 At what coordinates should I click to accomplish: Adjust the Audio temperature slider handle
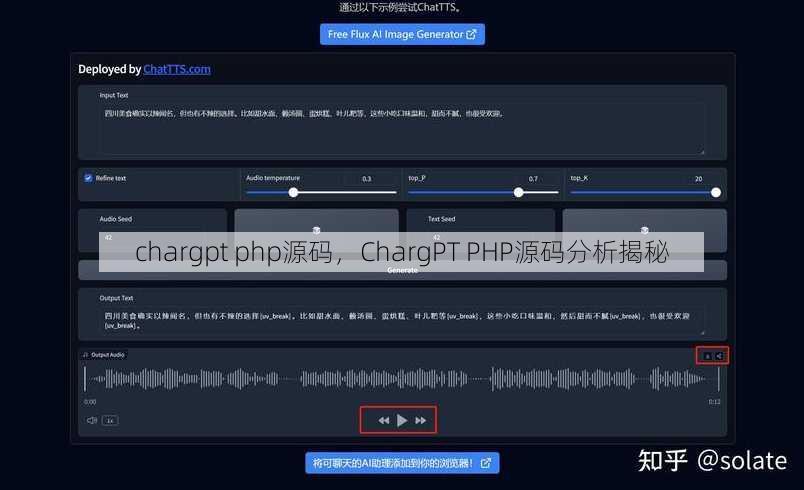pyautogui.click(x=293, y=192)
